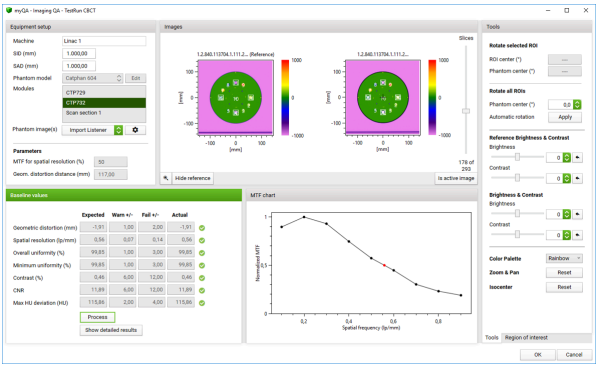Reset the Reference Contrast value arrow icon
The image size is (597, 366).
(577, 178)
